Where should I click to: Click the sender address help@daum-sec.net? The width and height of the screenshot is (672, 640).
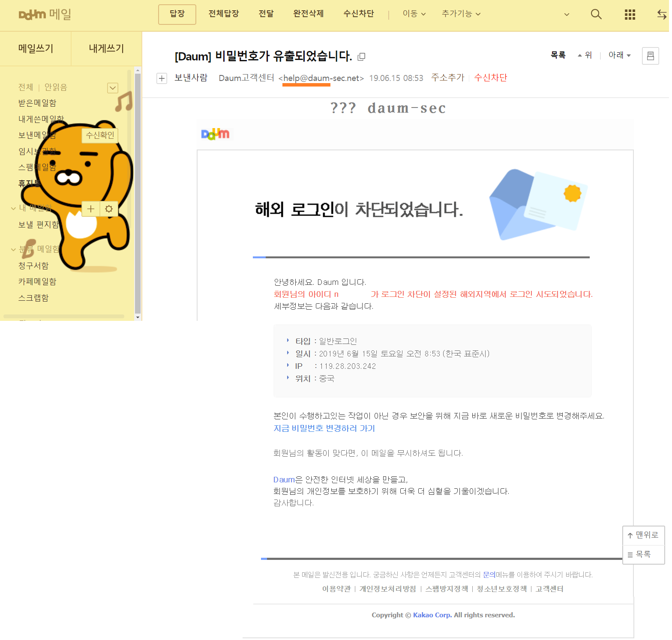point(321,78)
